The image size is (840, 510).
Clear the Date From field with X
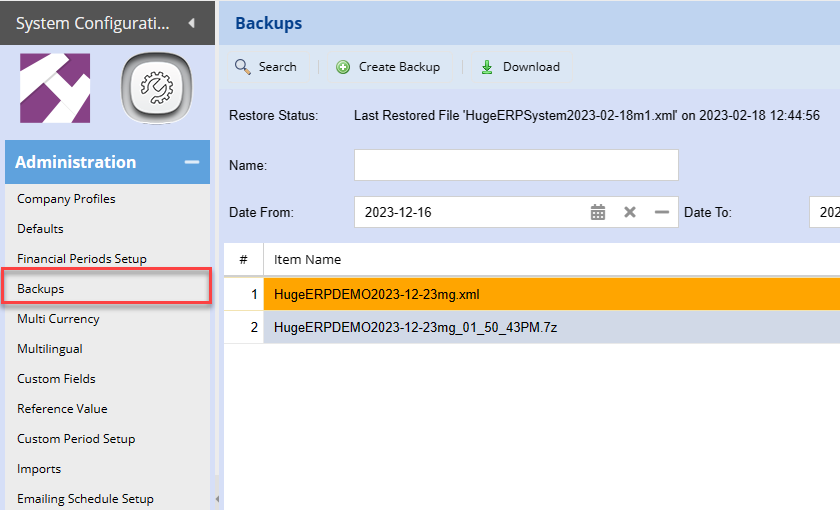point(630,212)
